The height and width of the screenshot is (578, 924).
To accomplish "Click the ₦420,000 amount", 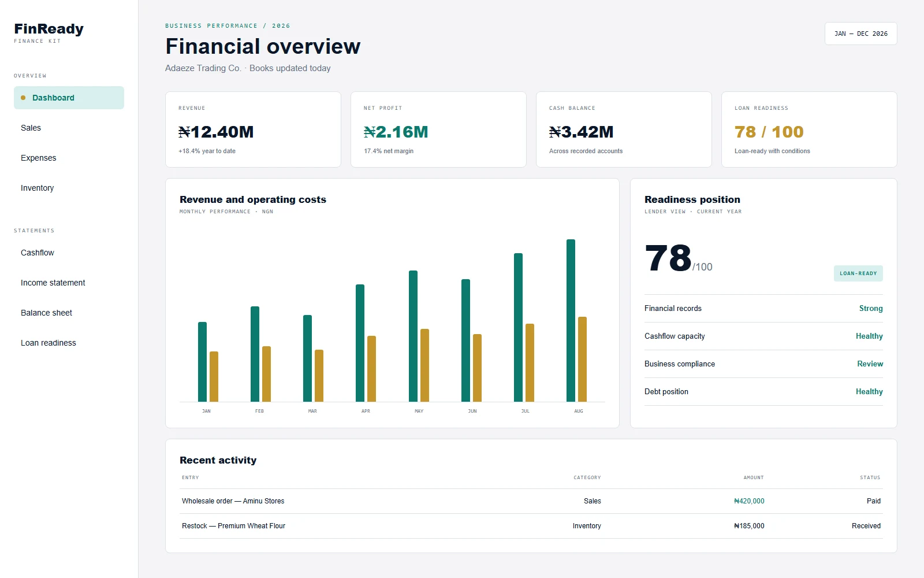I will 749,501.
